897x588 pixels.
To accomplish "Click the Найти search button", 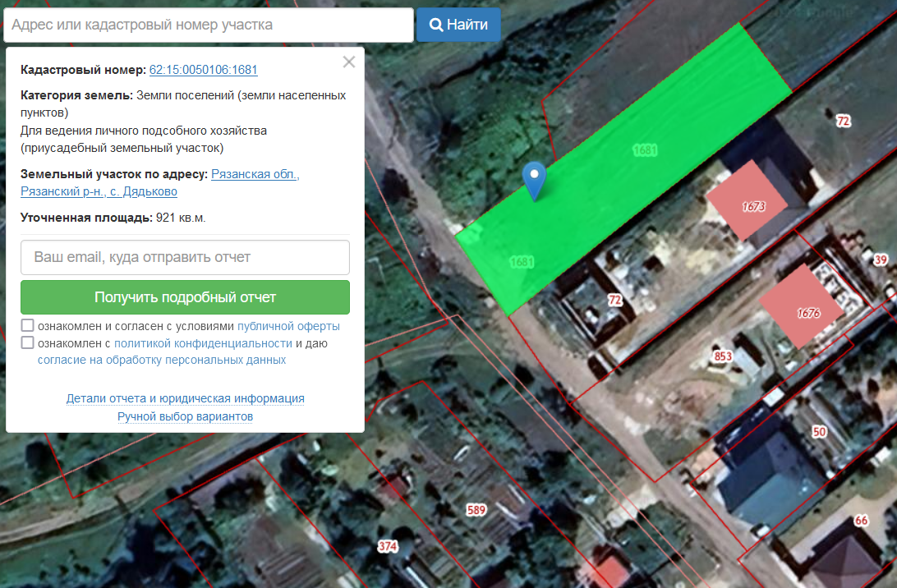I will coord(458,25).
